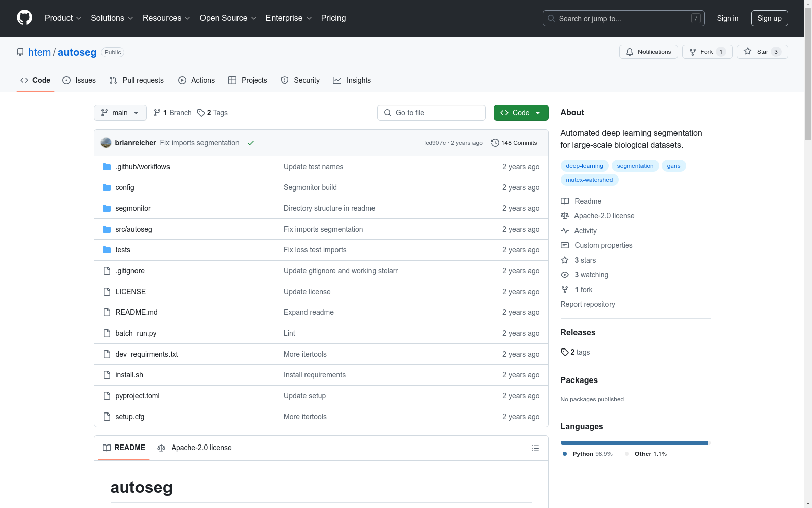Switch to the Issues tab
812x508 pixels.
[79, 80]
